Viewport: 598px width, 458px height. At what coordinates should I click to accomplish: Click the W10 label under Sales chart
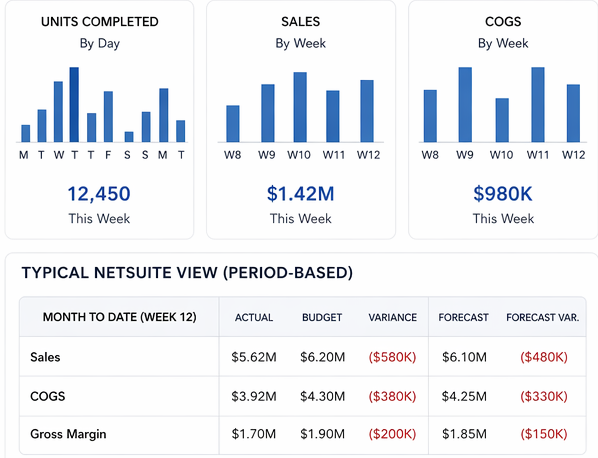[x=299, y=155]
